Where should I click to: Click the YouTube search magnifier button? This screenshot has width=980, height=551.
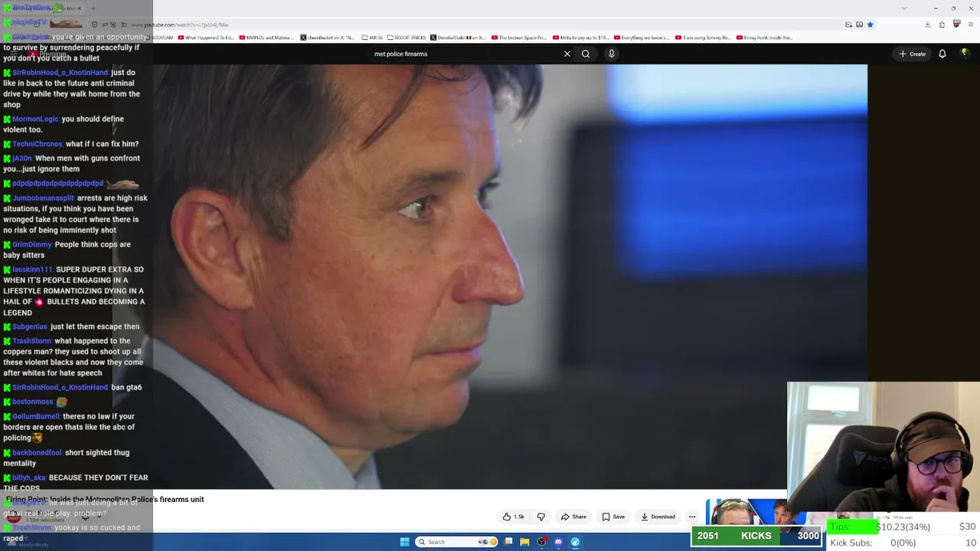click(x=586, y=54)
